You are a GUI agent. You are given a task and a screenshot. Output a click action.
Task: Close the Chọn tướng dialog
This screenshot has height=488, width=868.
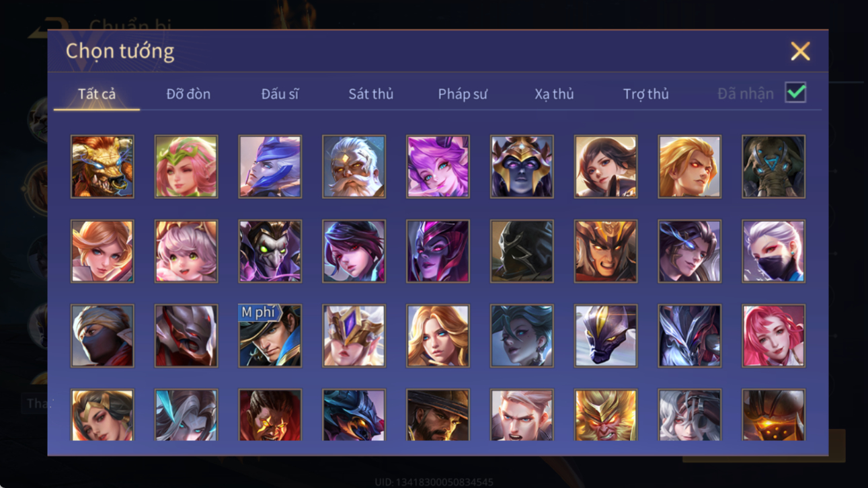800,51
